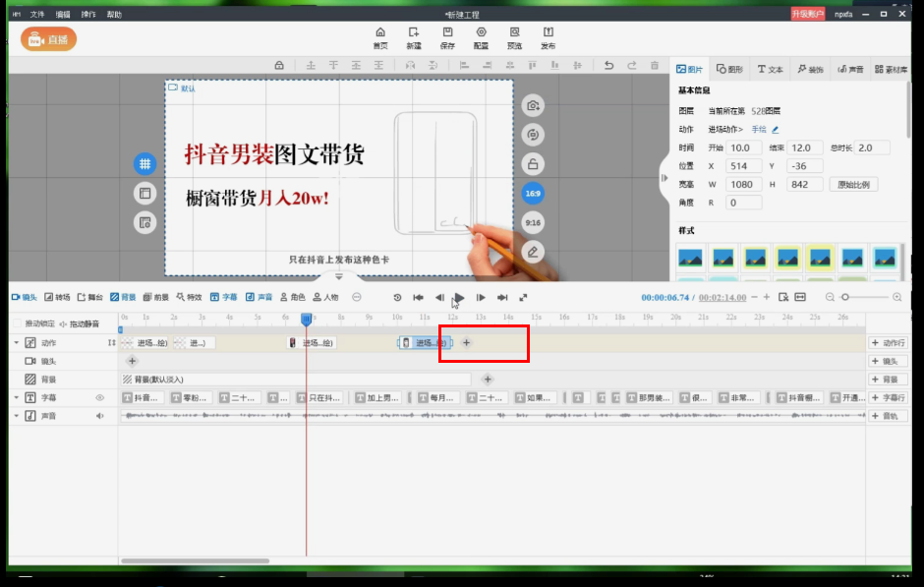Click the pencil edit icon next to 手绘
924x587 pixels.
pyautogui.click(x=775, y=130)
